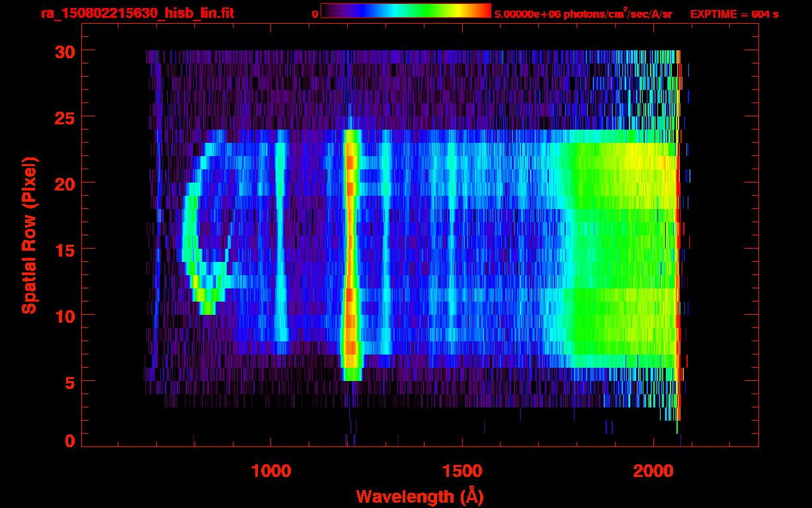Viewport: 812px width, 508px height.
Task: Click the 1000 wavelength tick label
Action: pyautogui.click(x=271, y=470)
